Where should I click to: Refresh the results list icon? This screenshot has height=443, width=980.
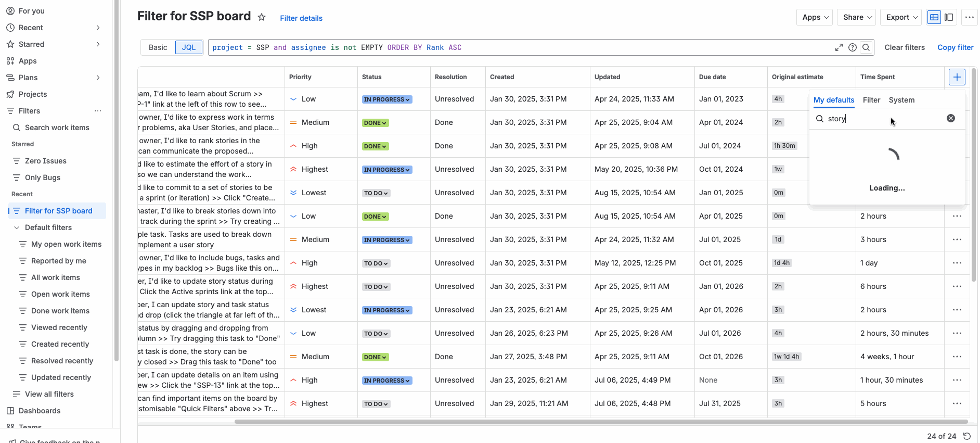click(x=967, y=436)
